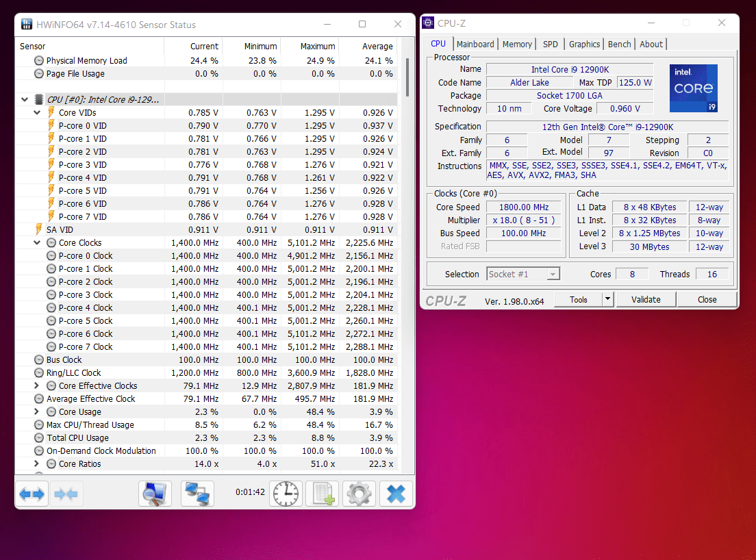
Task: Click the collapse window arrows icon in HWiNFO toolbar
Action: [x=66, y=494]
